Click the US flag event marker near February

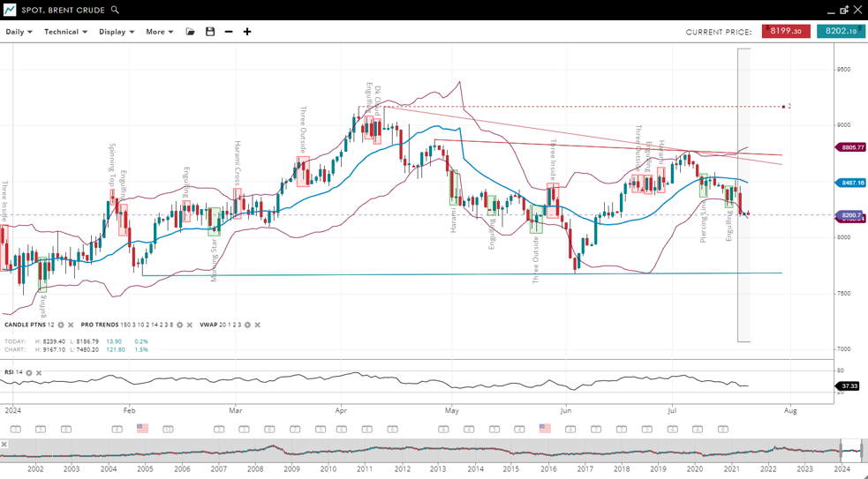pos(142,429)
